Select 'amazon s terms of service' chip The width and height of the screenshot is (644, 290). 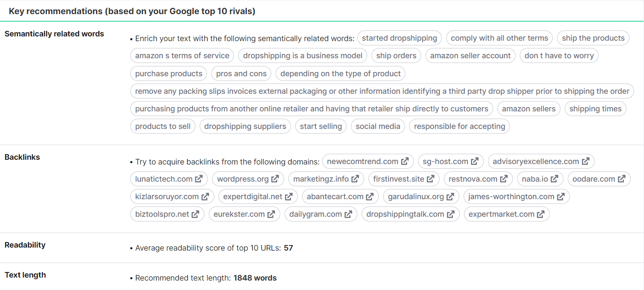coord(182,56)
